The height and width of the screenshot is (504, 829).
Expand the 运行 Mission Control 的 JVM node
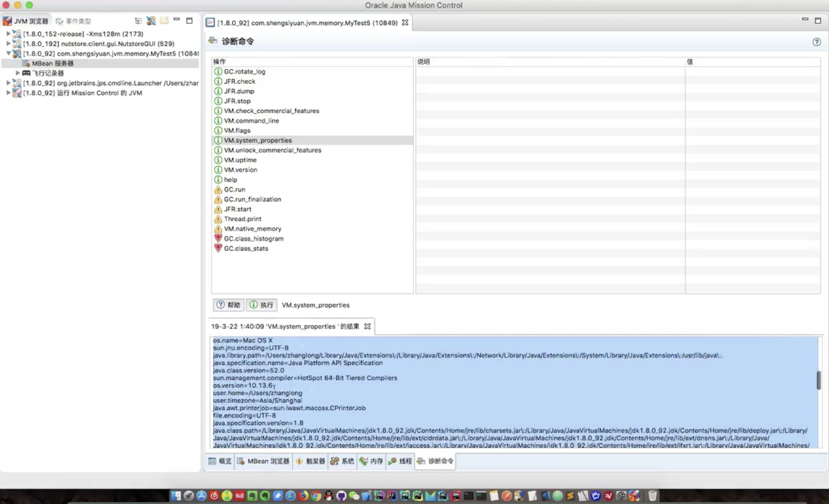click(x=8, y=92)
